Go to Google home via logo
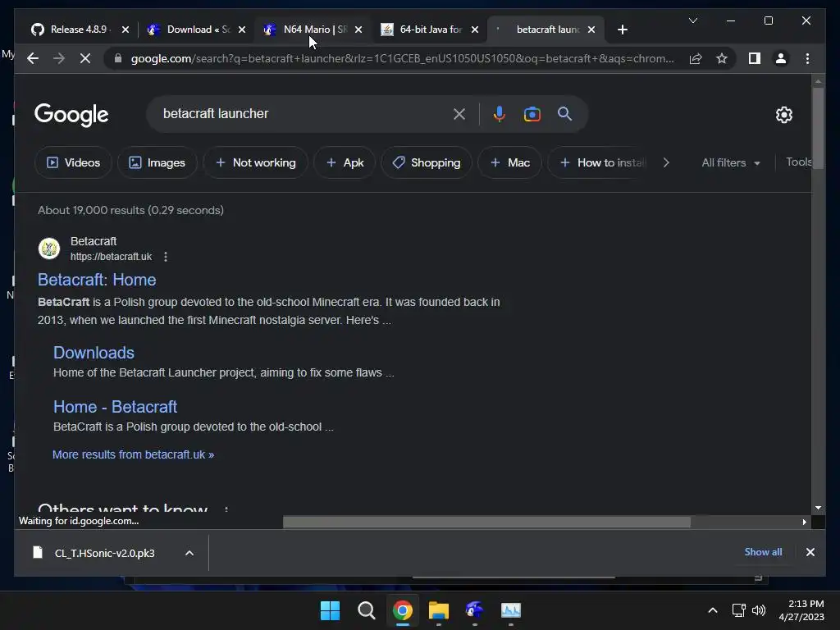Image resolution: width=840 pixels, height=630 pixels. [x=71, y=115]
